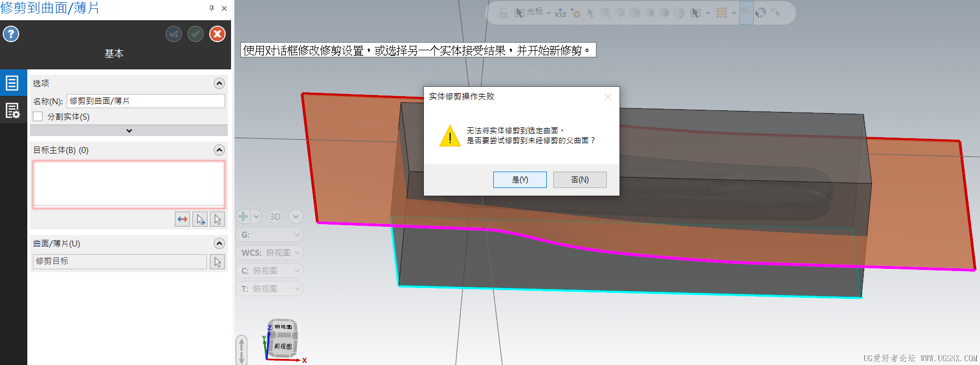Click 是(Y) in the failure dialog
980x365 pixels.
tap(520, 180)
